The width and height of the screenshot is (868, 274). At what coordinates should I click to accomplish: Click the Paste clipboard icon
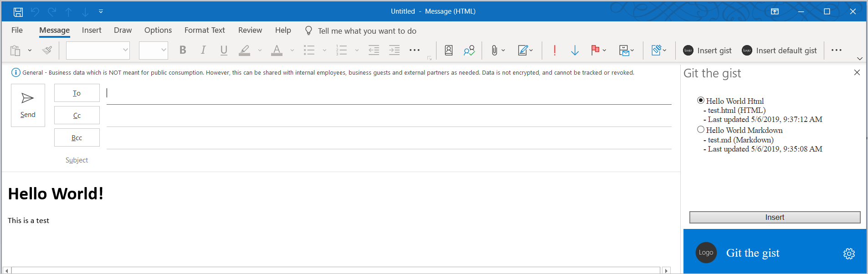point(15,51)
